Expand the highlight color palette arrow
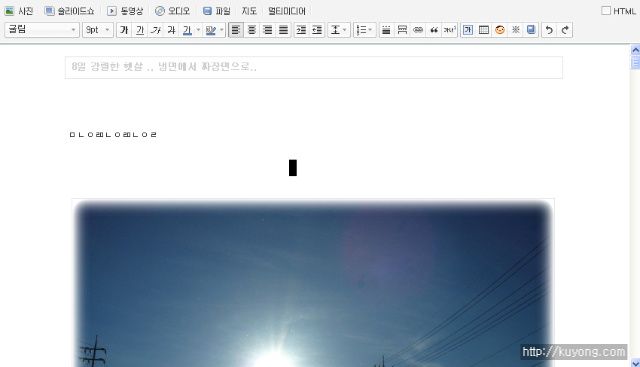The height and width of the screenshot is (367, 640). tap(222, 30)
